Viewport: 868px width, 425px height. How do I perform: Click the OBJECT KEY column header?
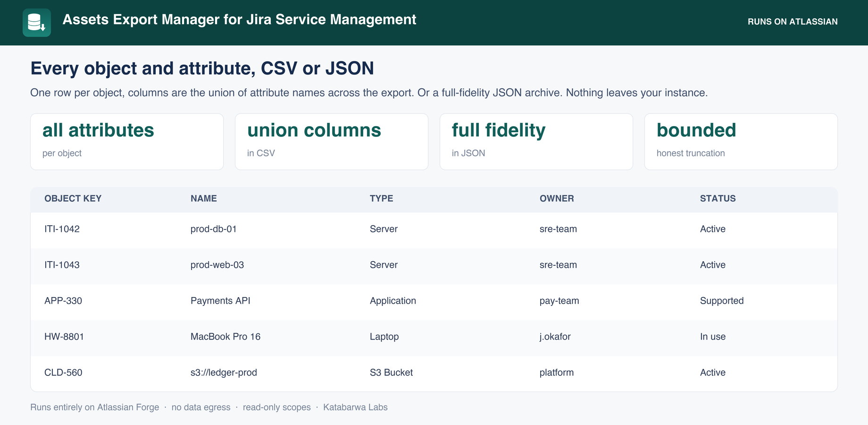[x=73, y=199]
